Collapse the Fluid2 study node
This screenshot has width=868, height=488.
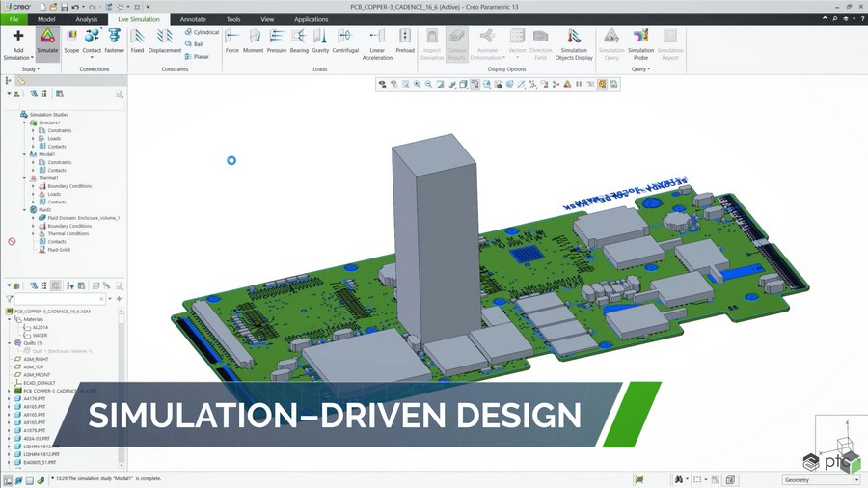click(25, 210)
